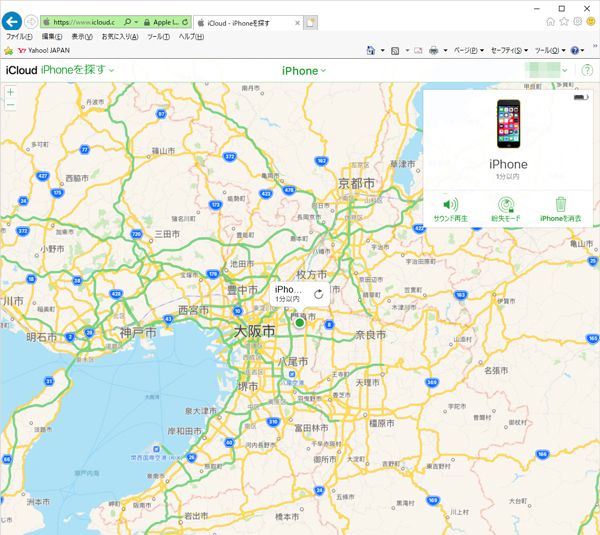Screen dimensions: 600x535
Task: Click the read mail icon
Action: 418,51
